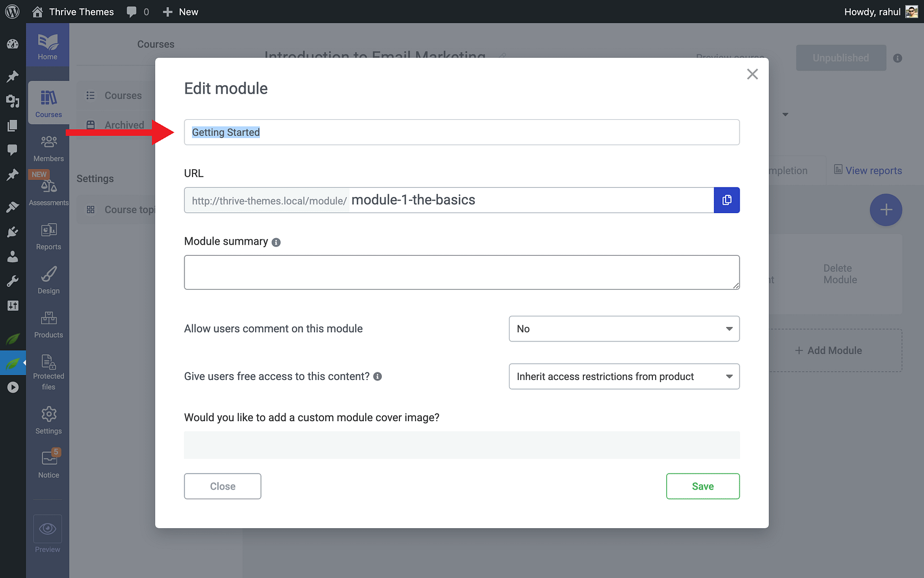Screen dimensions: 924x578
Task: Save the module changes
Action: pyautogui.click(x=703, y=486)
